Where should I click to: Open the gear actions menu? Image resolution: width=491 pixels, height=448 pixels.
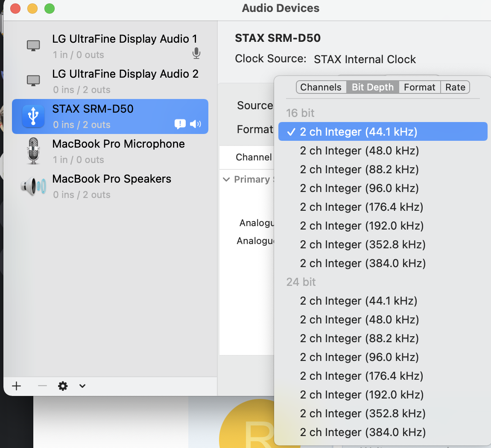(63, 386)
